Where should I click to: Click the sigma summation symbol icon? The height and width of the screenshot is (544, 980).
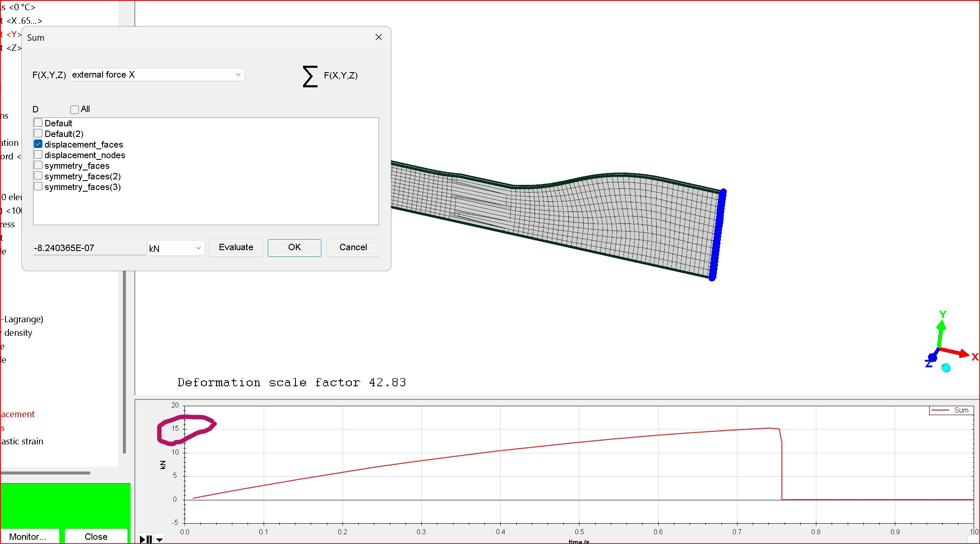pyautogui.click(x=310, y=76)
